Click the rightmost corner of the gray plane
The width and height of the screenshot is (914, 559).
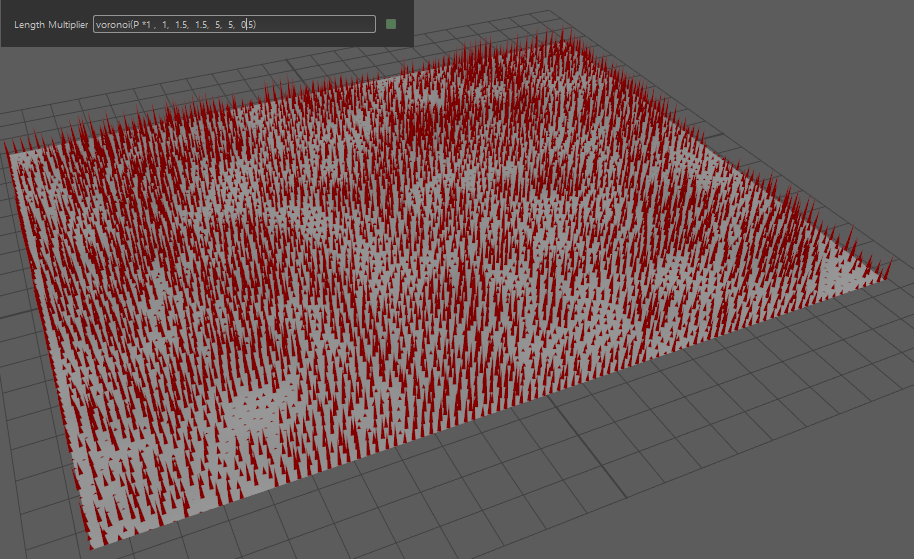point(886,278)
